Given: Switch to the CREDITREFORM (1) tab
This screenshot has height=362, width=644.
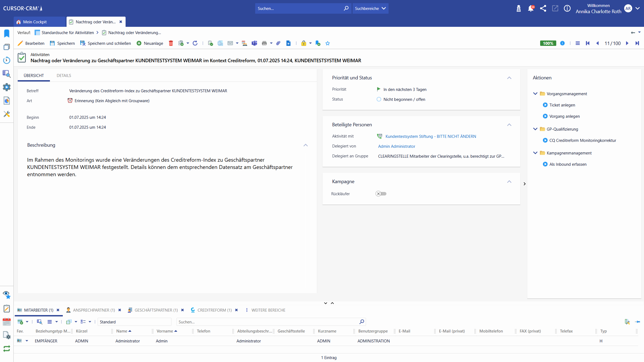Looking at the screenshot, I should click(x=215, y=310).
